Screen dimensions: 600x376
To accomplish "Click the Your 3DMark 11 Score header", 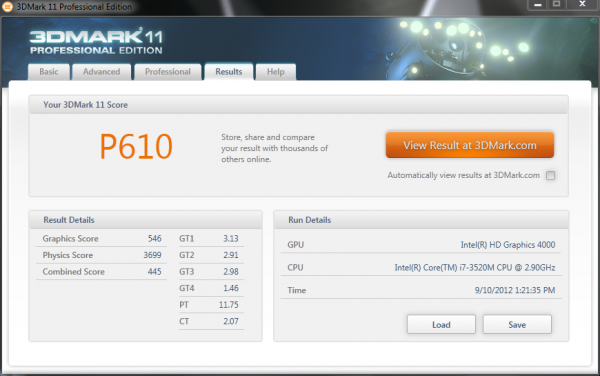I will [298, 105].
